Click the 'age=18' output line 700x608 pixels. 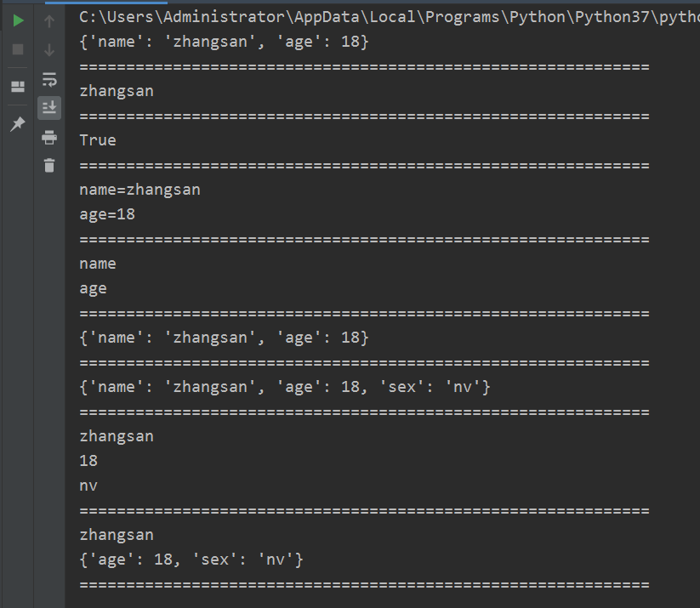click(107, 214)
